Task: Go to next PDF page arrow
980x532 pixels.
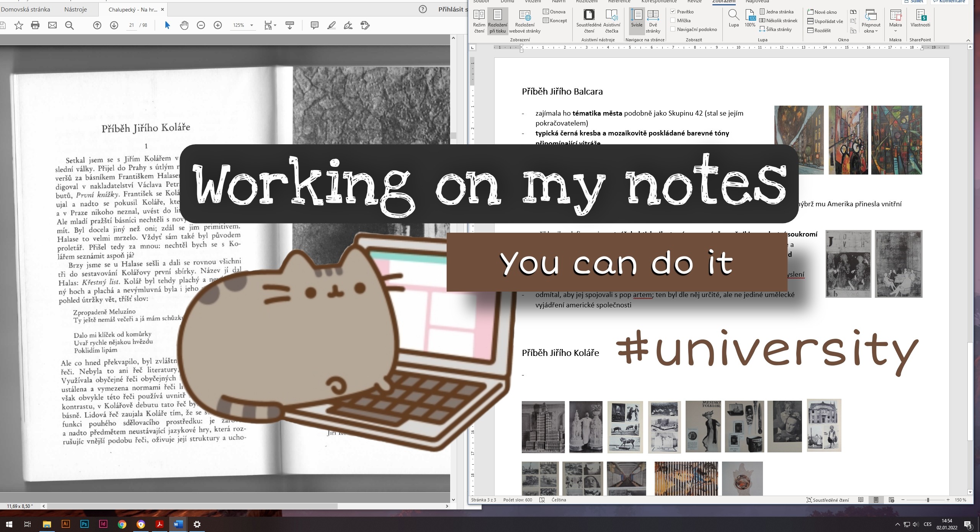Action: [x=114, y=26]
